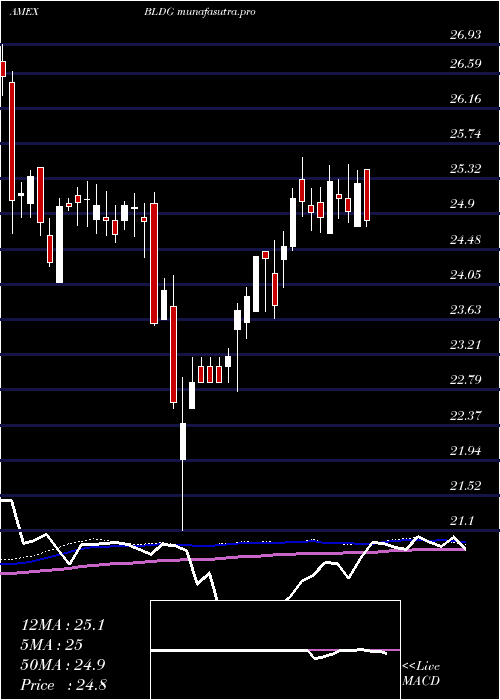The image size is (500, 700).
Task: Click the 21.1 price axis label
Action: click(462, 521)
